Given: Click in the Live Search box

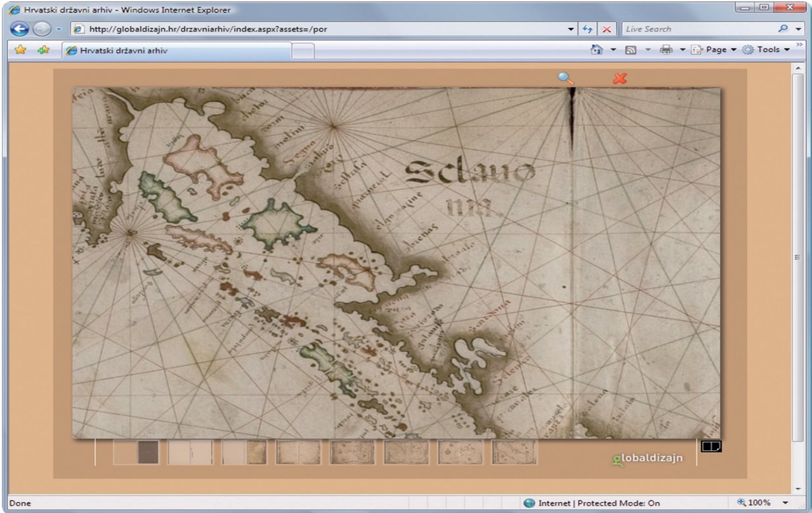Looking at the screenshot, I should (x=698, y=29).
